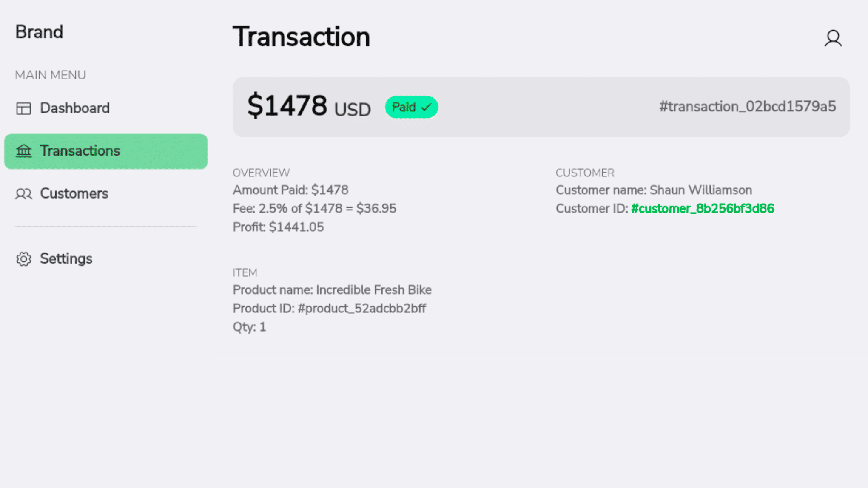Image resolution: width=868 pixels, height=488 pixels.
Task: Select the Transactions menu label
Action: click(x=80, y=151)
